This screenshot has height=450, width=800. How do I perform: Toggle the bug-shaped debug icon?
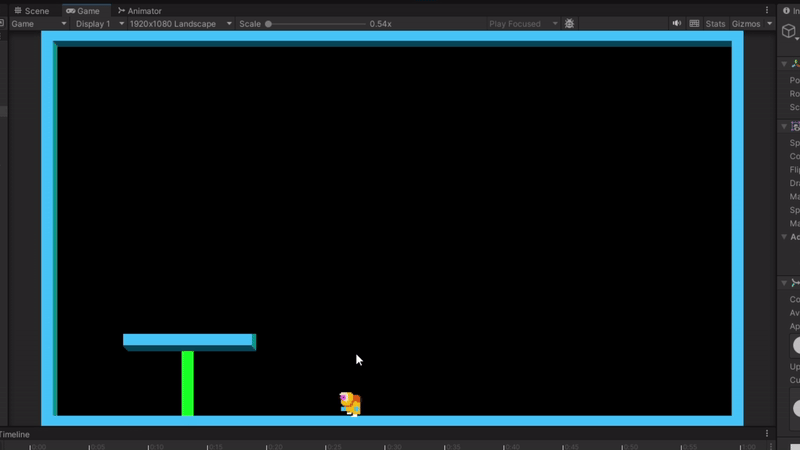[x=569, y=24]
